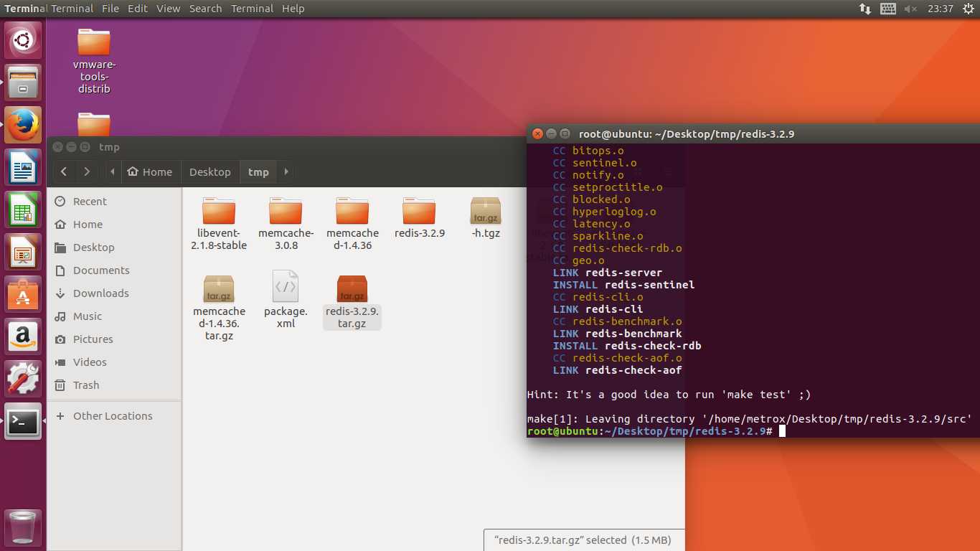Open the Trash icon in the dock

click(23, 527)
